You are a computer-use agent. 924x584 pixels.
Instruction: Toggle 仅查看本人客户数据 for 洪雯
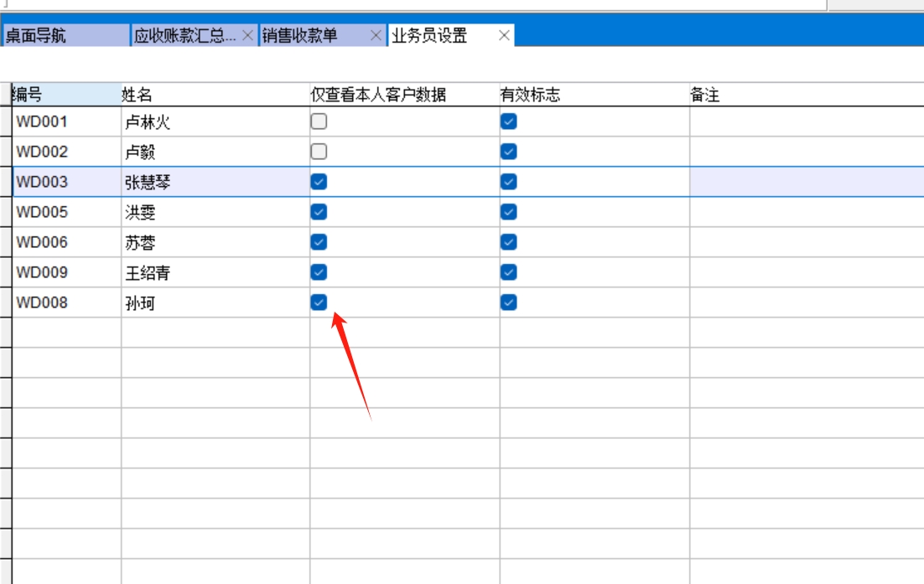[319, 212]
